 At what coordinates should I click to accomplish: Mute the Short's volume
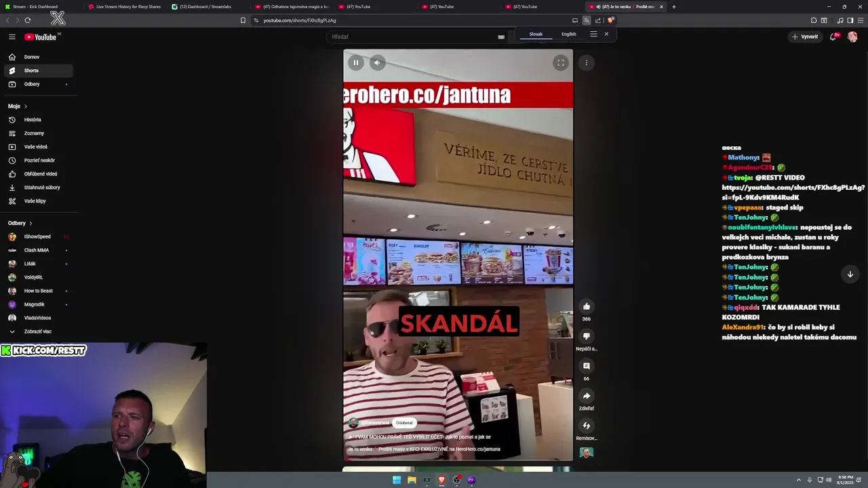[378, 63]
